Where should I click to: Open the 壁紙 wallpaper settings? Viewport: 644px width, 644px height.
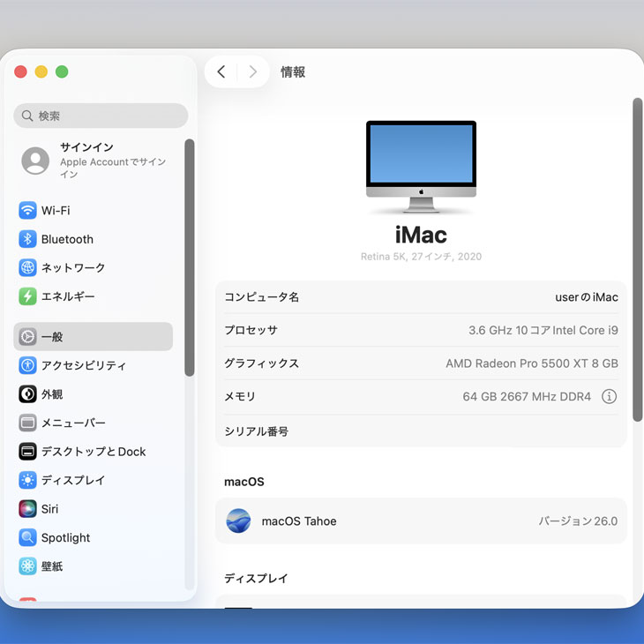pos(52,566)
